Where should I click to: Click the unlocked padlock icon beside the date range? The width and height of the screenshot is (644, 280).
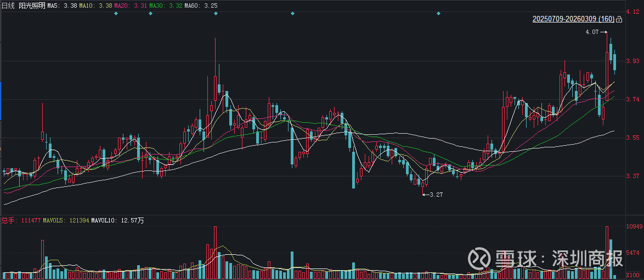pos(619,19)
